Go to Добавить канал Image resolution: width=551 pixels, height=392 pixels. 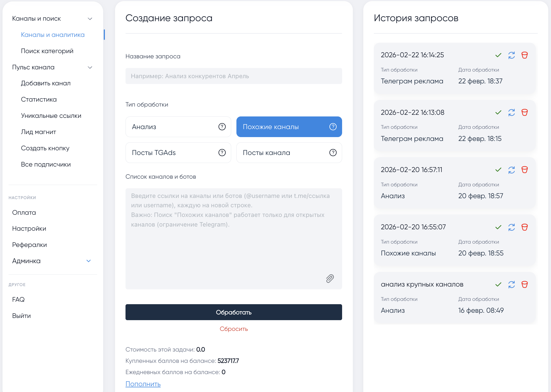pyautogui.click(x=46, y=83)
